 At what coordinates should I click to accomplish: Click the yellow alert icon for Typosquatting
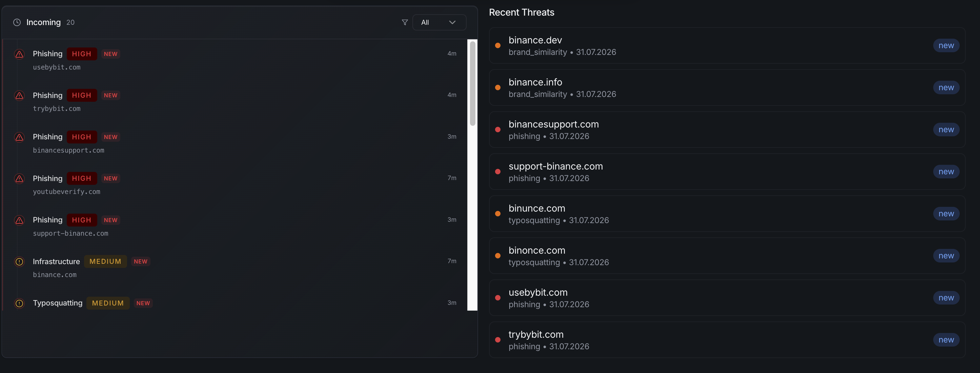click(x=19, y=303)
